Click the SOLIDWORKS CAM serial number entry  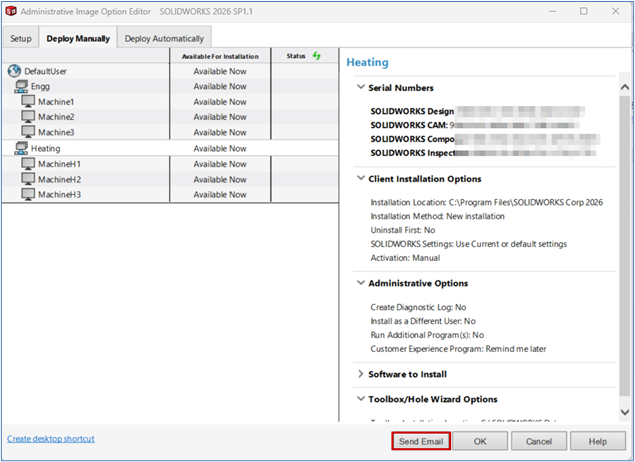point(475,125)
